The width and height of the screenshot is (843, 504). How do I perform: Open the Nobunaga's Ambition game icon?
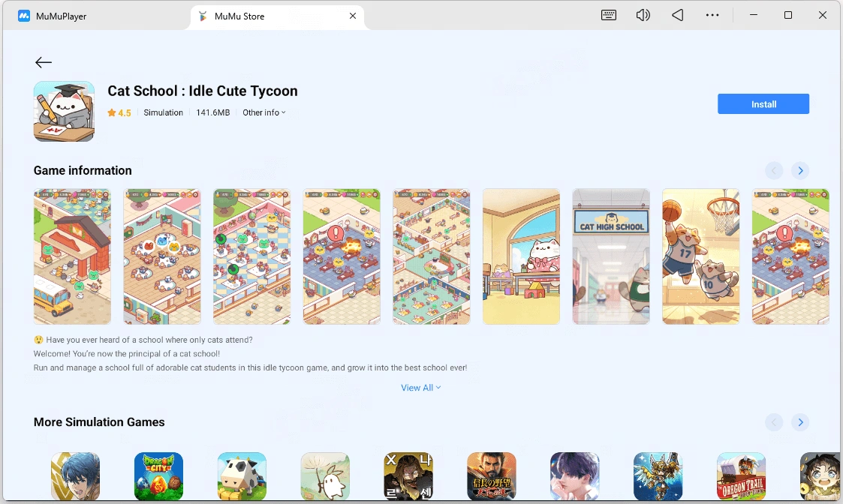(492, 476)
